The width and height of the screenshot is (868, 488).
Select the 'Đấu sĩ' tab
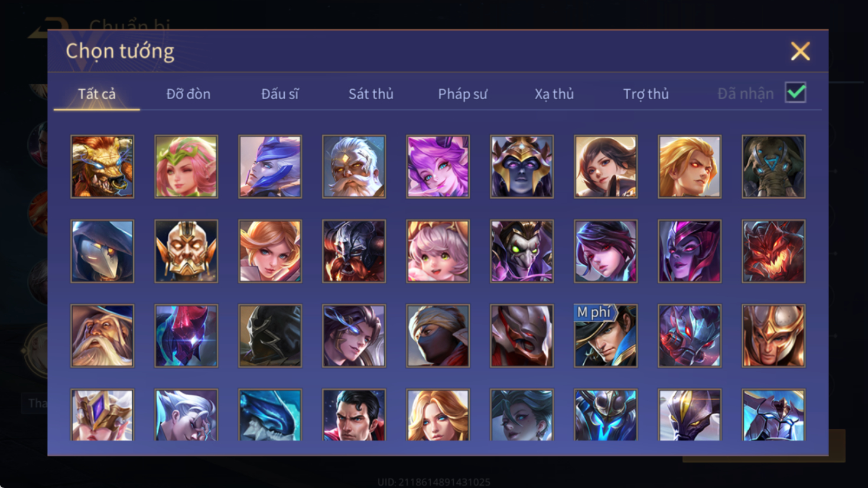(279, 94)
